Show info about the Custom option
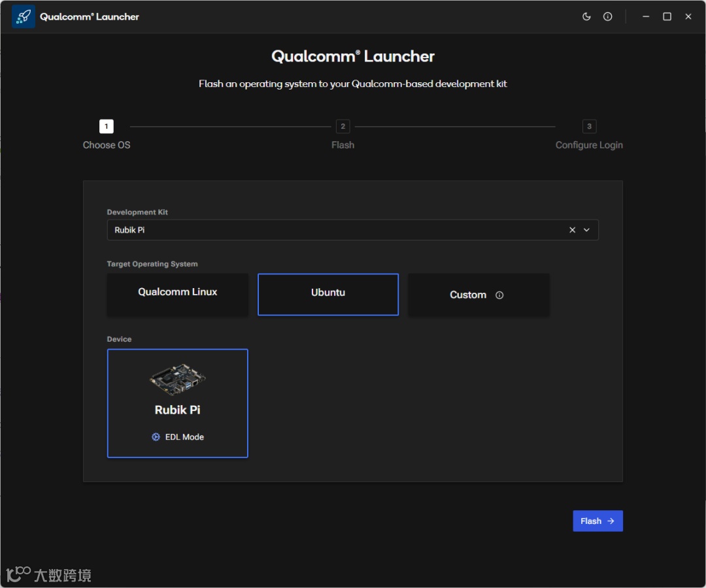The image size is (706, 588). (x=499, y=295)
